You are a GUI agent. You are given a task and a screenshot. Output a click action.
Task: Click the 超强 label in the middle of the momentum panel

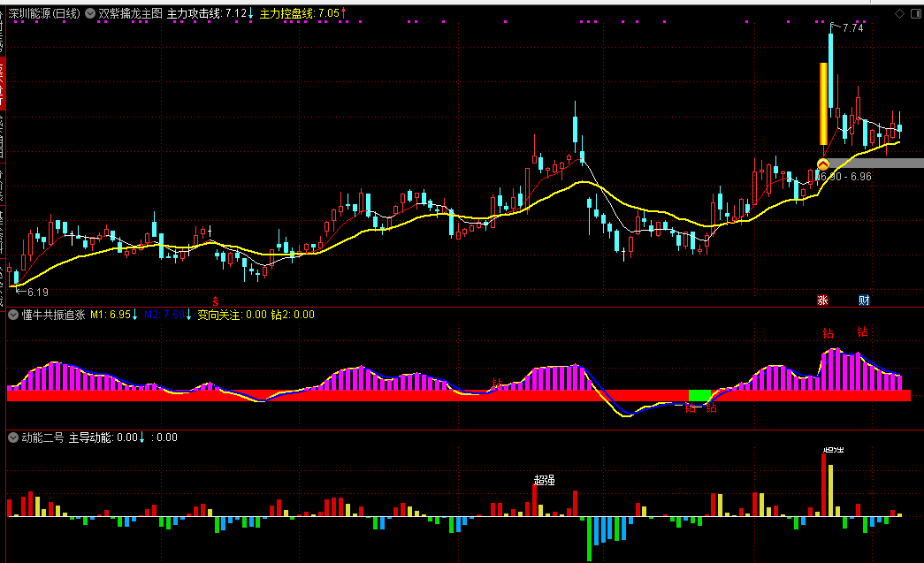544,481
